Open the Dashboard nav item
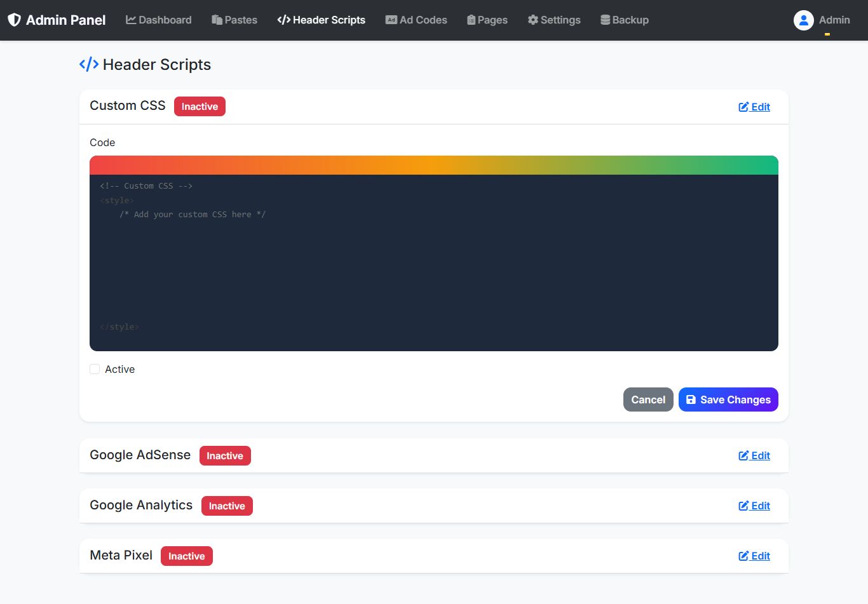868x604 pixels. coord(158,20)
